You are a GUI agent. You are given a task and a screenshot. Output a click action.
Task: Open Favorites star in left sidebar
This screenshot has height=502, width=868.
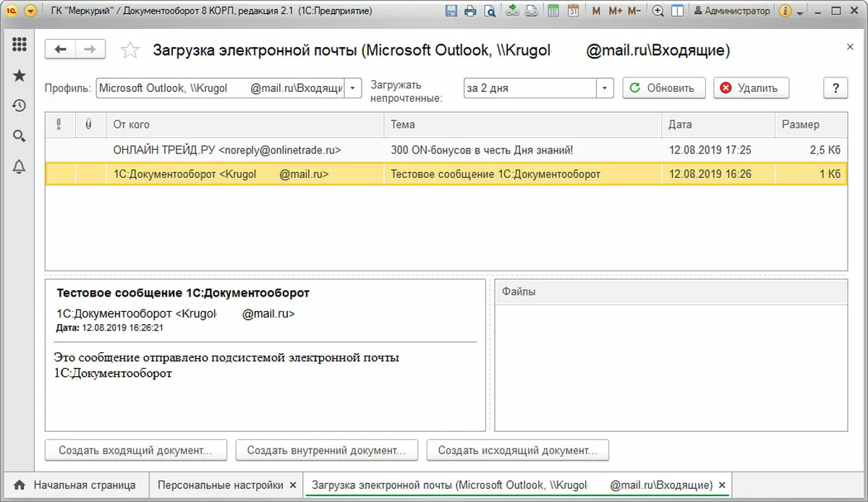[20, 76]
